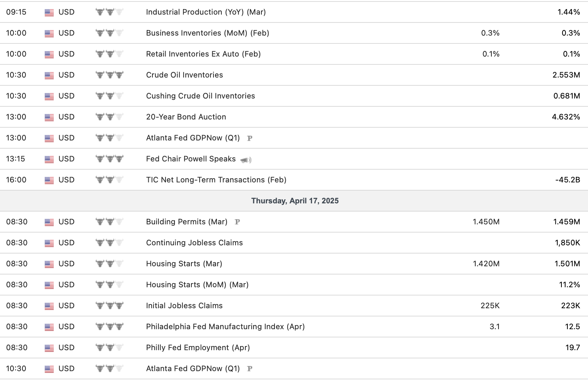The width and height of the screenshot is (588, 382).
Task: Open the Continuing Jobless Claims event
Action: [194, 243]
